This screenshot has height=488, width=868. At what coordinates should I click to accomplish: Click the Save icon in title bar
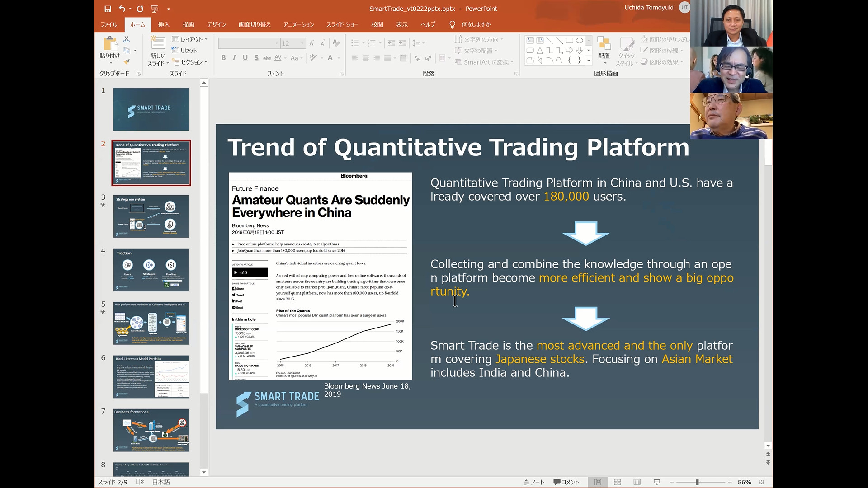point(108,9)
